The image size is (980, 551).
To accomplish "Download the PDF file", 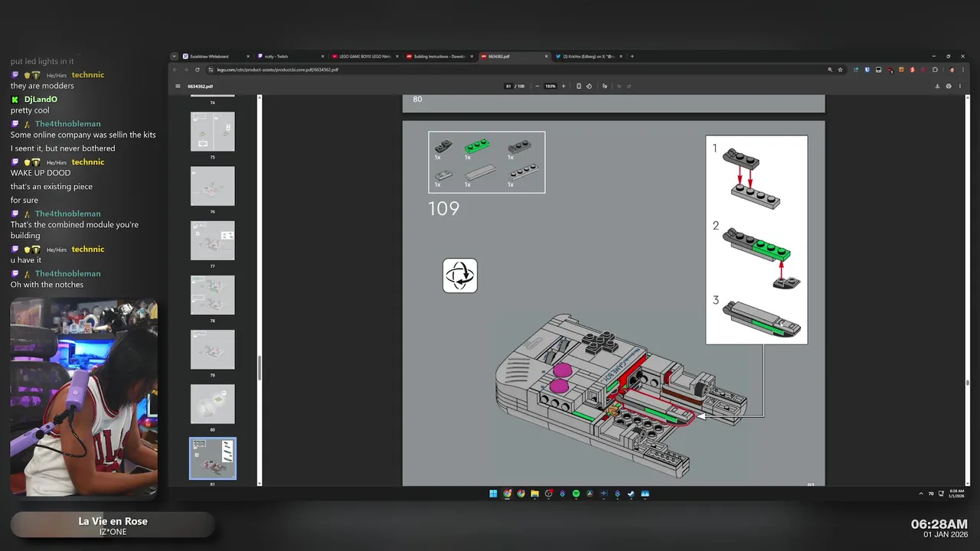I will point(937,86).
